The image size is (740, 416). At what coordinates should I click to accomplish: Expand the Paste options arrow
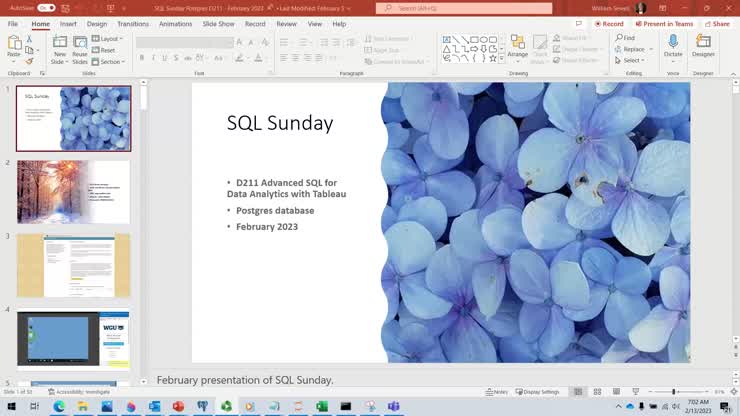14,62
